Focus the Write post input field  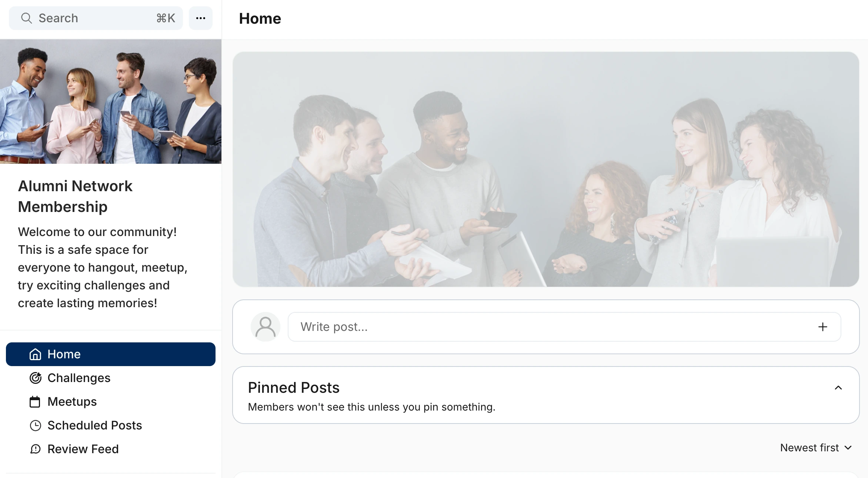coord(548,327)
